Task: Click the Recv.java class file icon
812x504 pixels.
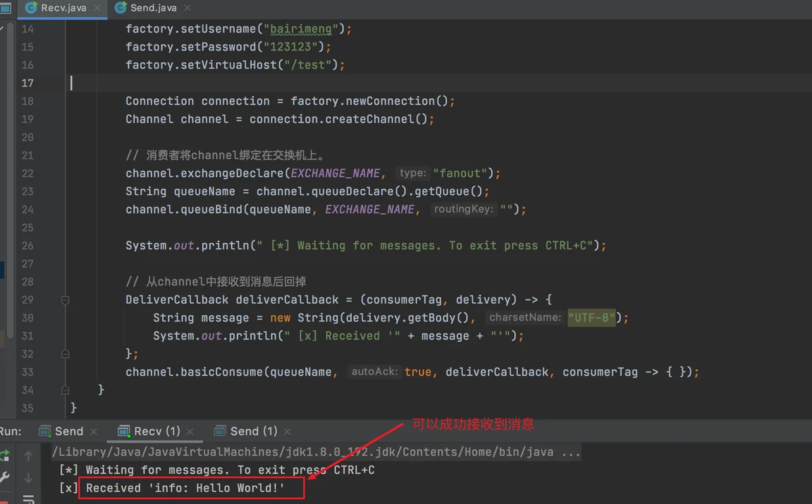Action: (x=30, y=8)
